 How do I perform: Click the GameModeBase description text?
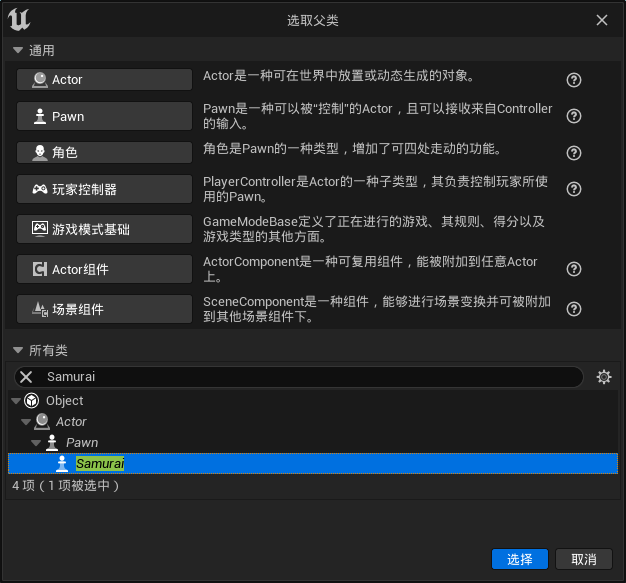point(374,229)
